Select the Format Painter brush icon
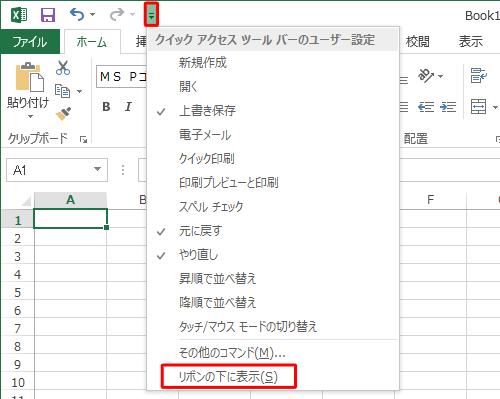Image resolution: width=500 pixels, height=399 pixels. click(x=63, y=114)
